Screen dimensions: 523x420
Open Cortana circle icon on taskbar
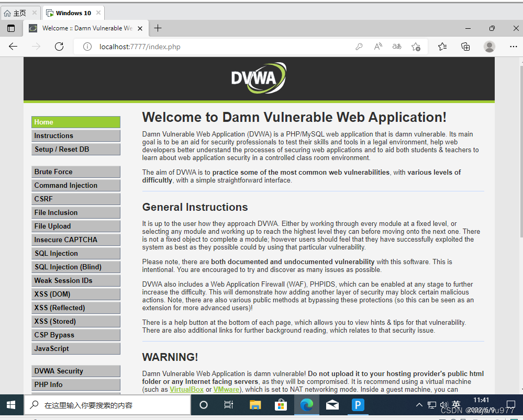pos(204,405)
